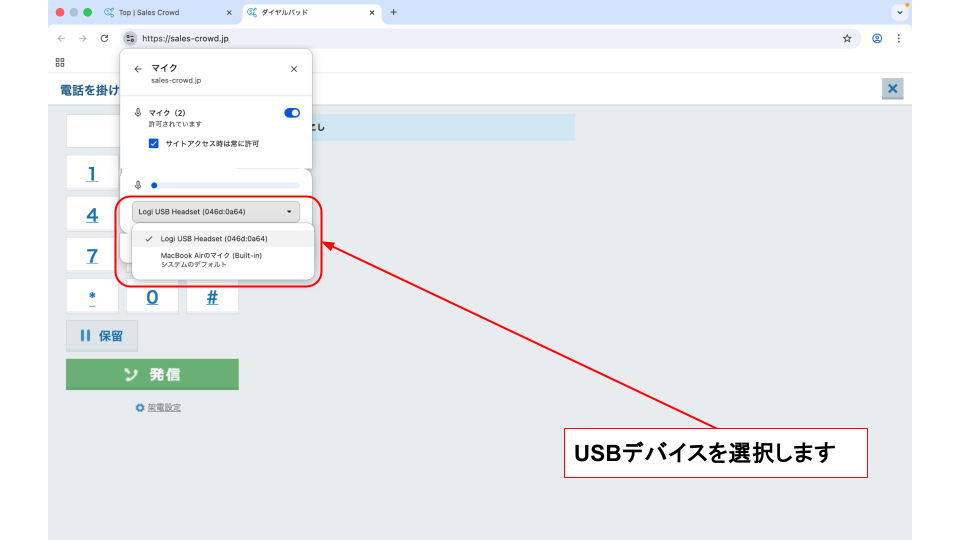Open the Chrome profile icon
Image resolution: width=960 pixels, height=540 pixels.
(x=877, y=38)
